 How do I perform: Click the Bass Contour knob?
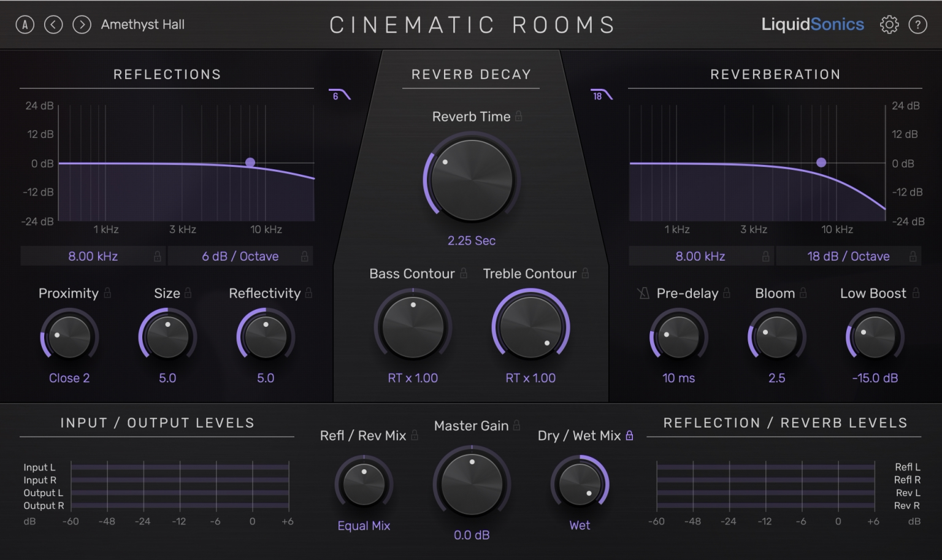coord(413,327)
